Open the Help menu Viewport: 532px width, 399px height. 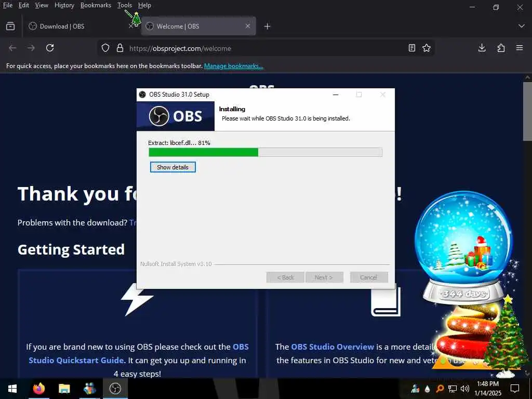click(144, 5)
